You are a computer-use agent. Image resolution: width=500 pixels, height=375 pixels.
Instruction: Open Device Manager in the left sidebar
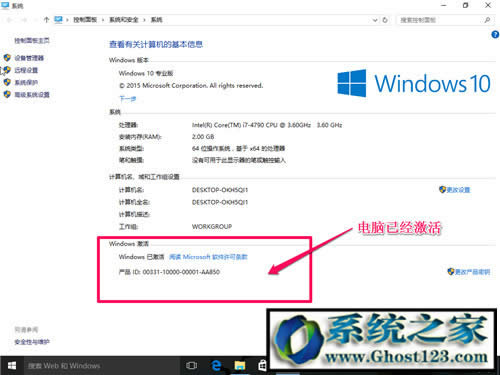29,58
